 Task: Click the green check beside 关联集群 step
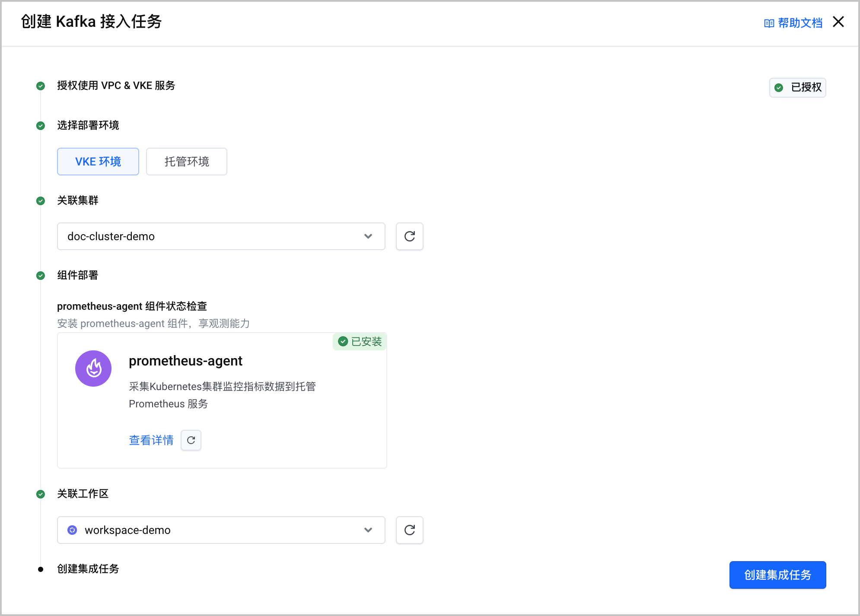point(41,201)
